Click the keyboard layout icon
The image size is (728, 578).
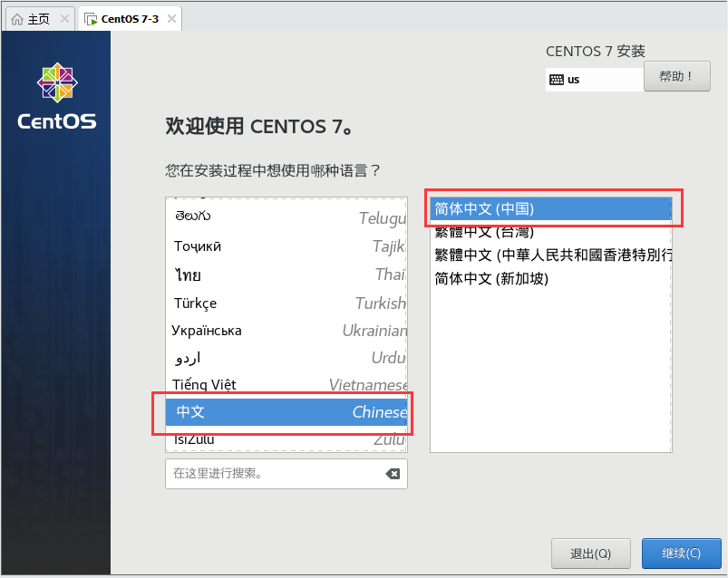point(557,80)
